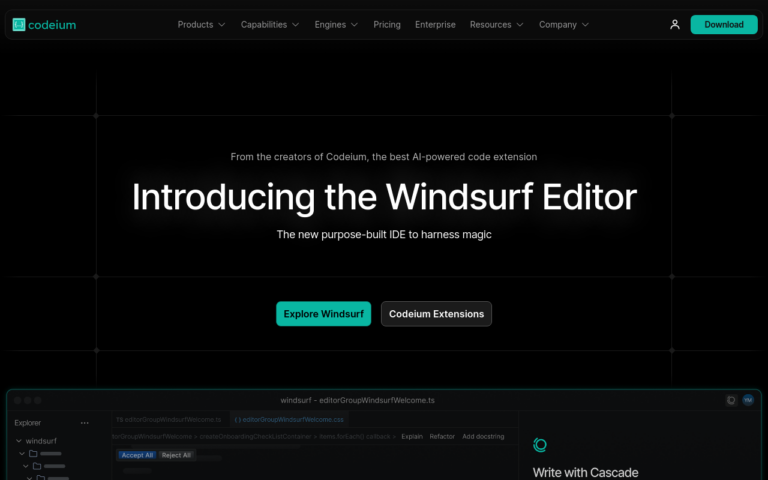Viewport: 768px width, 480px height.
Task: Click the Cascade logo icon in editor panel
Action: (540, 445)
